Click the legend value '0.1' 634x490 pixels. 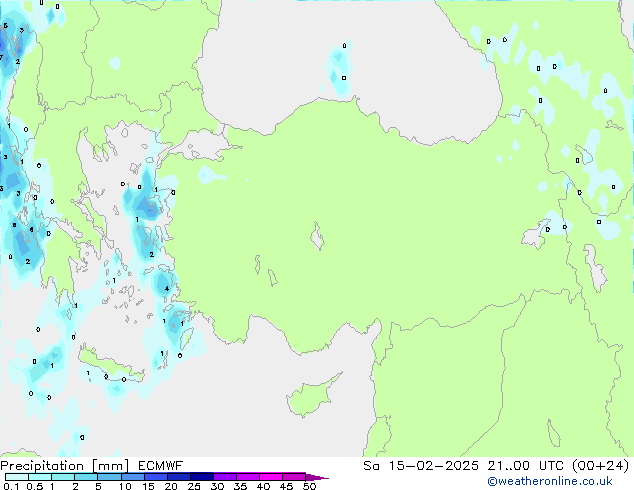(x=11, y=486)
